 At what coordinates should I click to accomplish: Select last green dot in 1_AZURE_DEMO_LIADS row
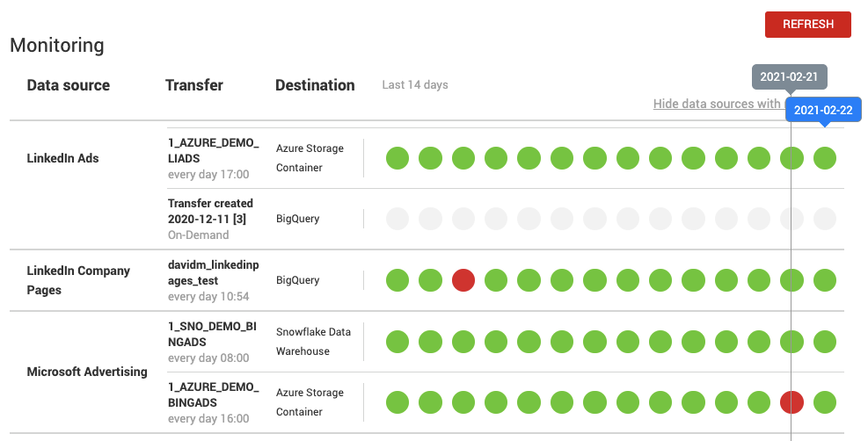(x=825, y=158)
